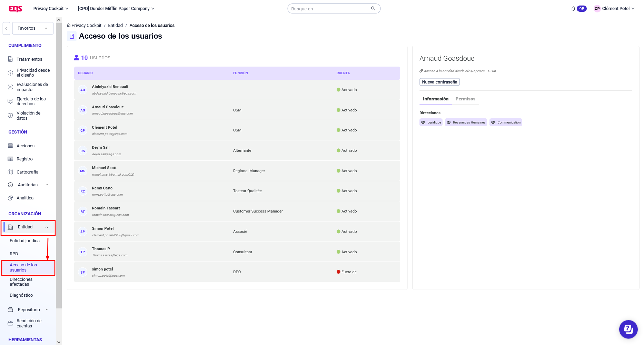This screenshot has width=644, height=345.
Task: Select the Deyni Sall user row
Action: click(237, 151)
